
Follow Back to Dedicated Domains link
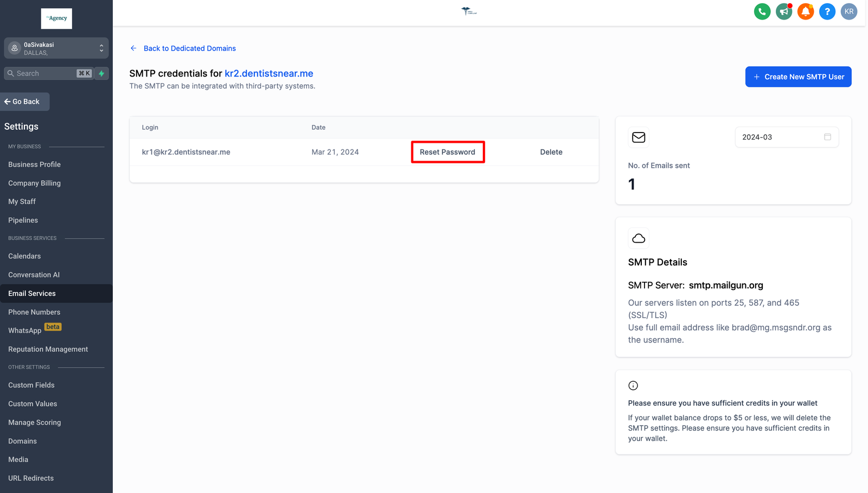(189, 48)
